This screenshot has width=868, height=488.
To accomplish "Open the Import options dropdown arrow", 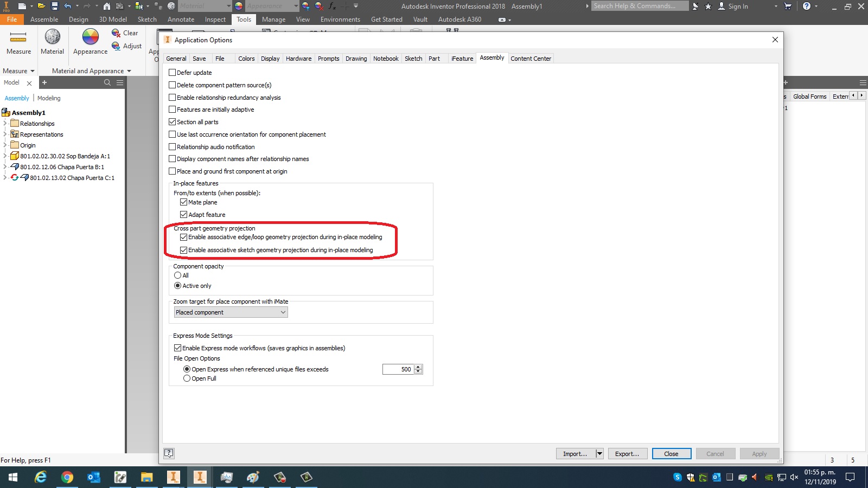I will coord(599,453).
